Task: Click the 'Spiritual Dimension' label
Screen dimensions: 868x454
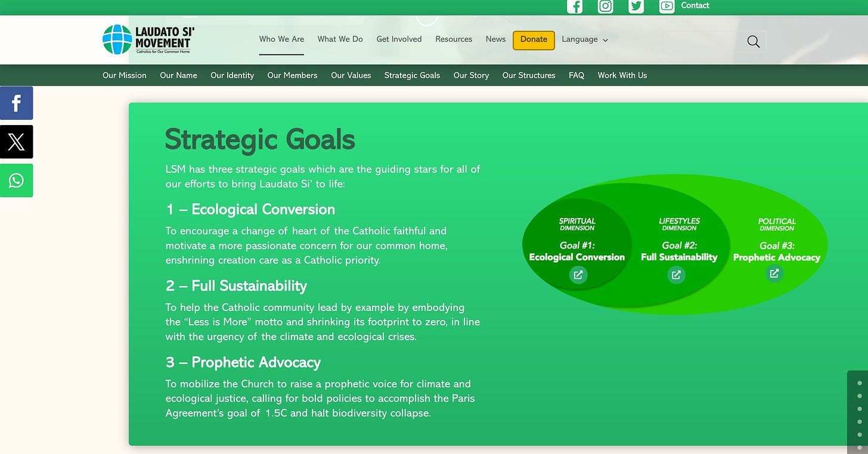Action: (577, 224)
